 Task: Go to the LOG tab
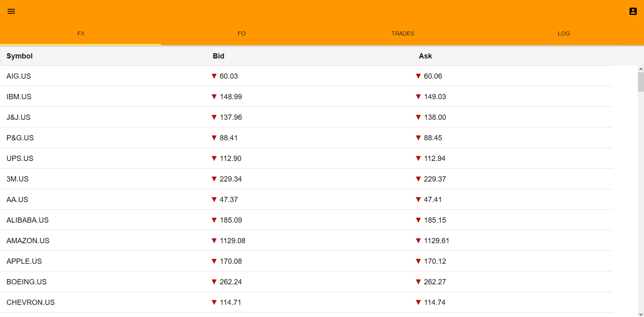coord(563,33)
